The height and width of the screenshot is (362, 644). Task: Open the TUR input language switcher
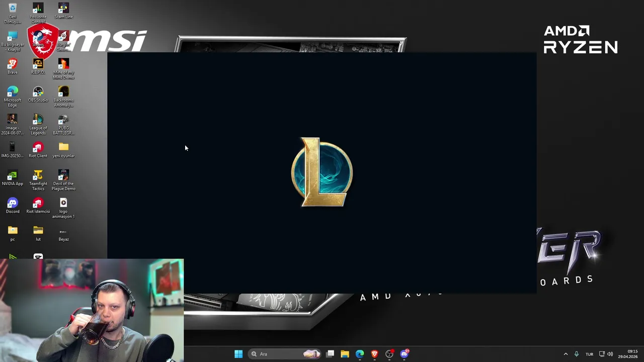coord(589,354)
